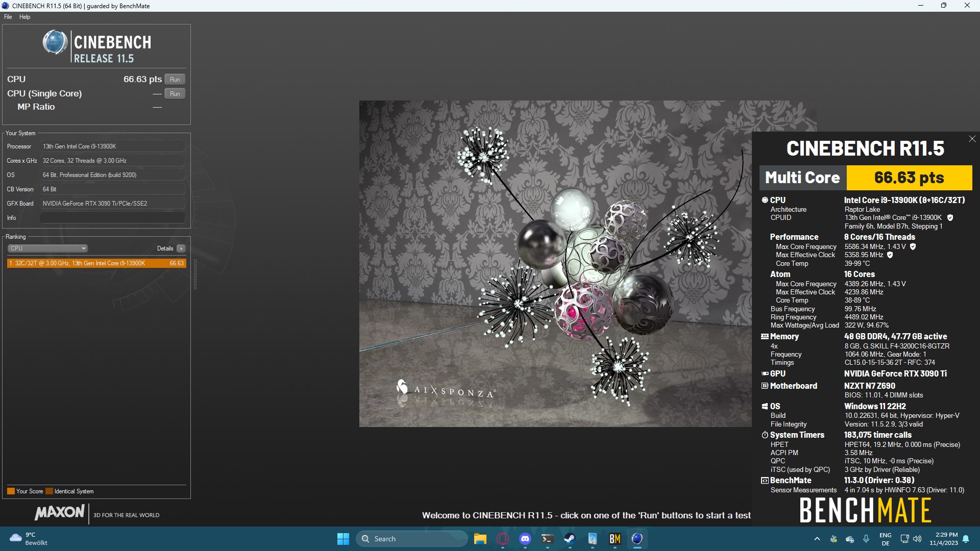Click the Cores x GHz field

(x=113, y=161)
